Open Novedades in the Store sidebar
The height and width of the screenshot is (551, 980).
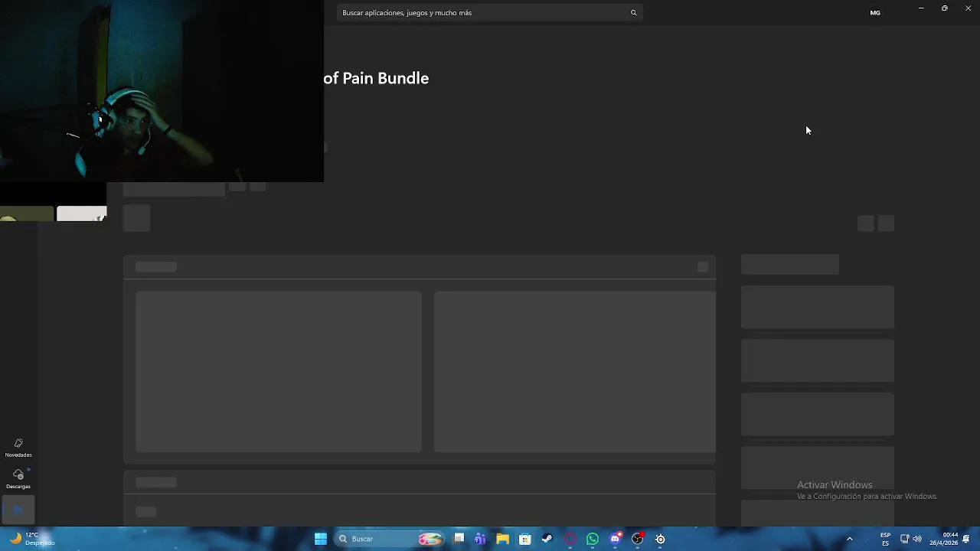[18, 448]
